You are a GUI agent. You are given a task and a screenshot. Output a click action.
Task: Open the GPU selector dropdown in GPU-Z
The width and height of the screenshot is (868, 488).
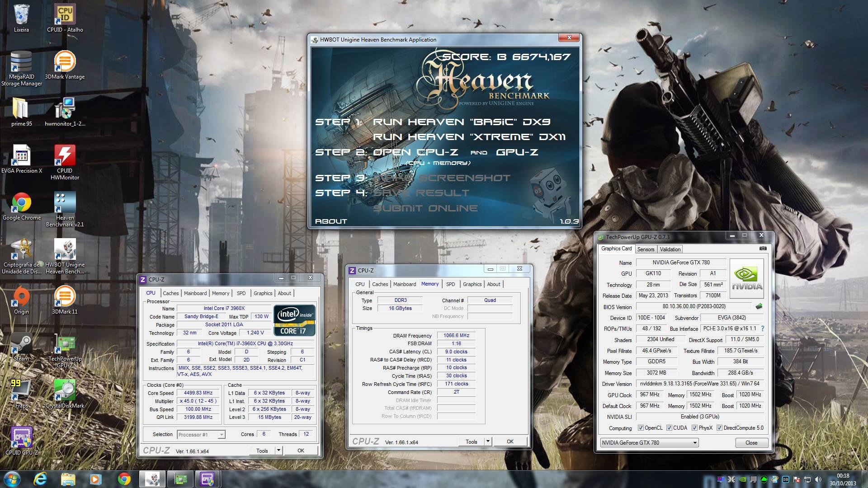tap(650, 443)
